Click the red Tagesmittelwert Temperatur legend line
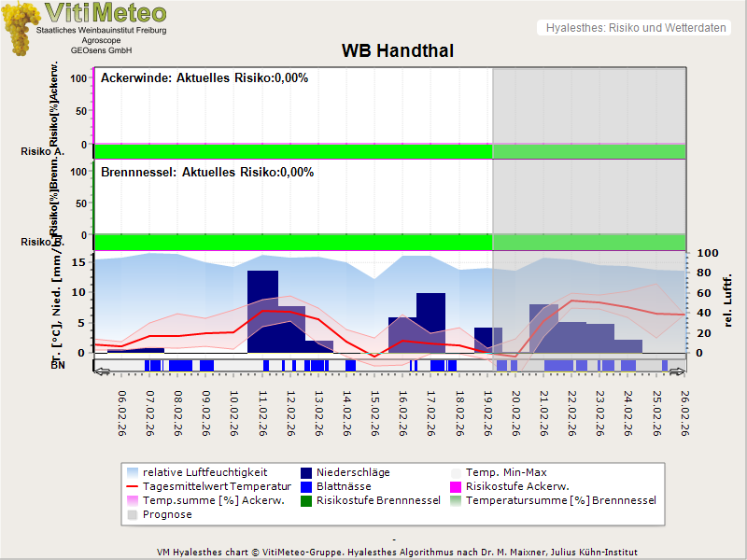Image resolution: width=747 pixels, height=560 pixels. [x=133, y=486]
